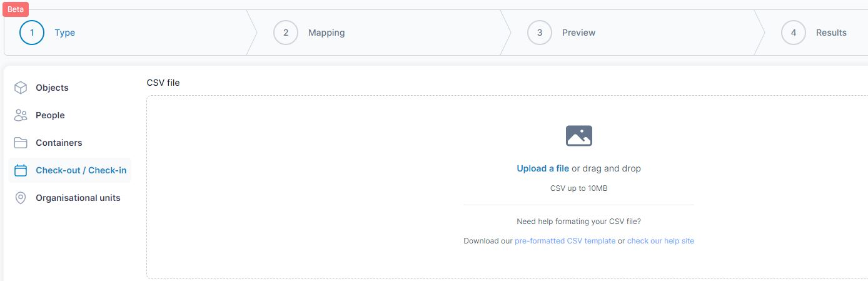
Task: Go to the Mapping step
Action: pos(326,33)
